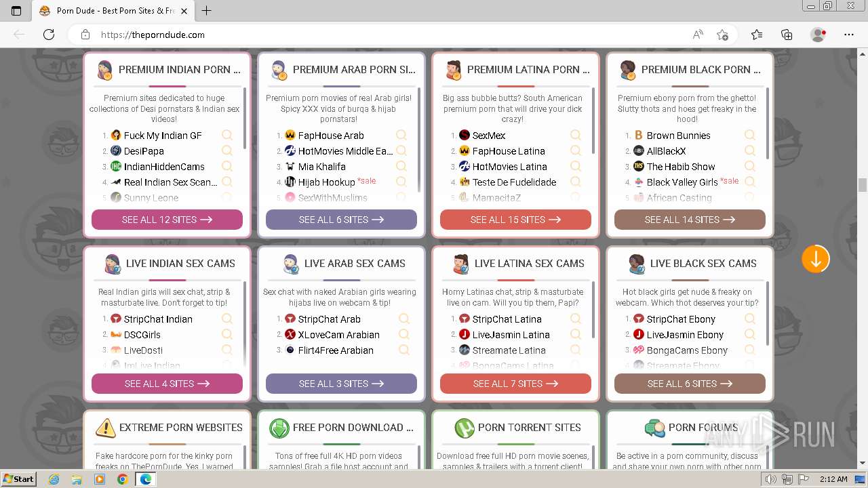The height and width of the screenshot is (488, 868).
Task: Open the Read Aloud icon in address bar
Action: pos(698,35)
